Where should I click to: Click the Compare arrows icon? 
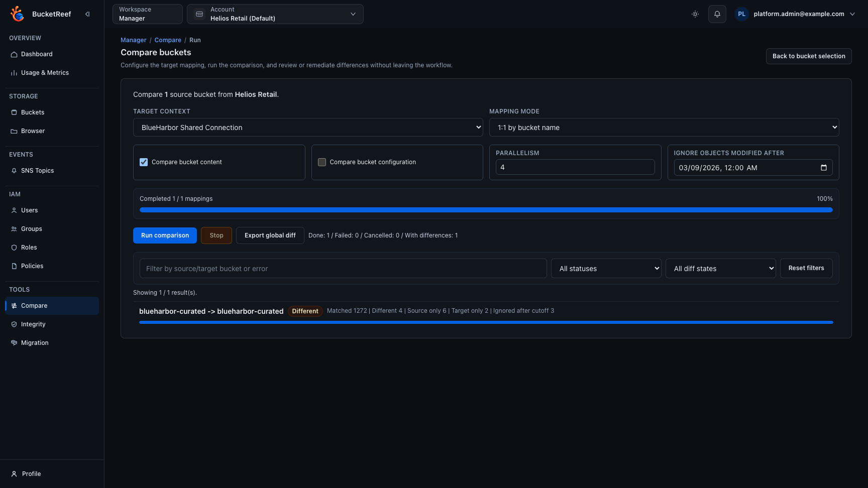click(14, 306)
